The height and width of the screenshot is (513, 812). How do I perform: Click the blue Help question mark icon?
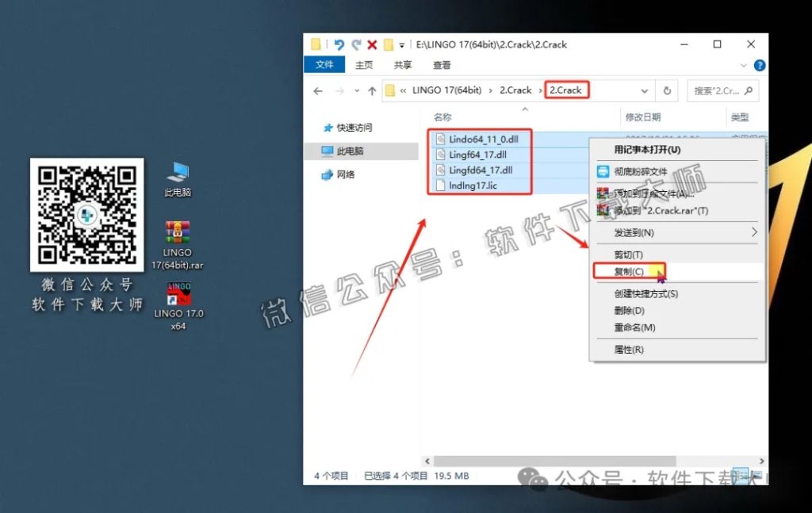(759, 65)
